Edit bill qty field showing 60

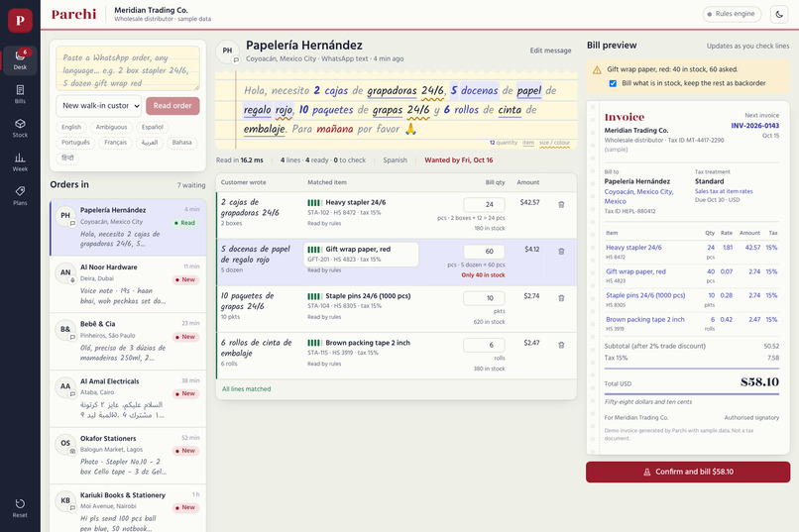[484, 252]
